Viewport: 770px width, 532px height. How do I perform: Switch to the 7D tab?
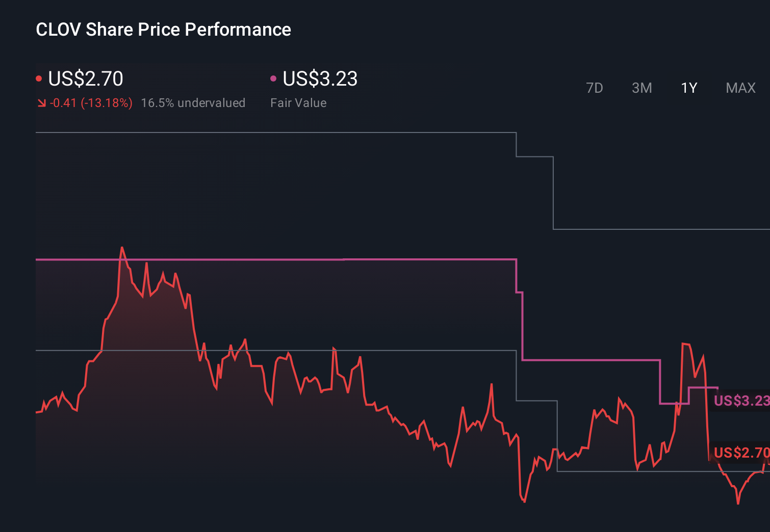[595, 88]
